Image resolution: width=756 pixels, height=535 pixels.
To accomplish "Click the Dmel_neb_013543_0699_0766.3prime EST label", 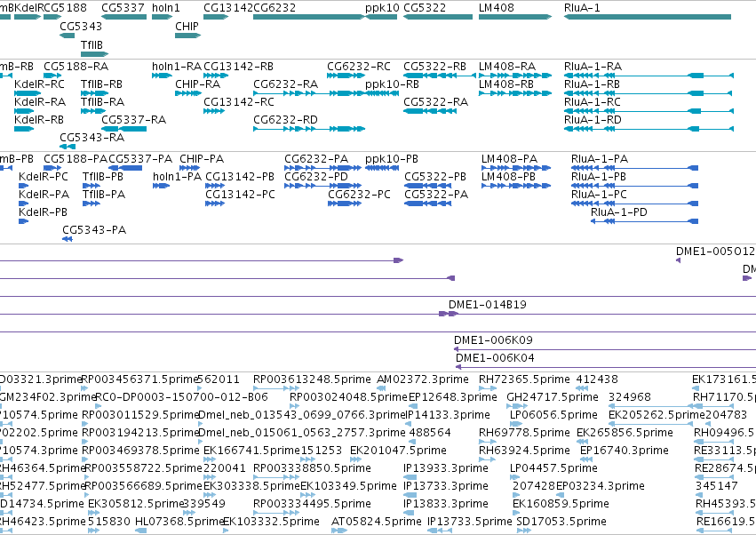I will point(302,415).
